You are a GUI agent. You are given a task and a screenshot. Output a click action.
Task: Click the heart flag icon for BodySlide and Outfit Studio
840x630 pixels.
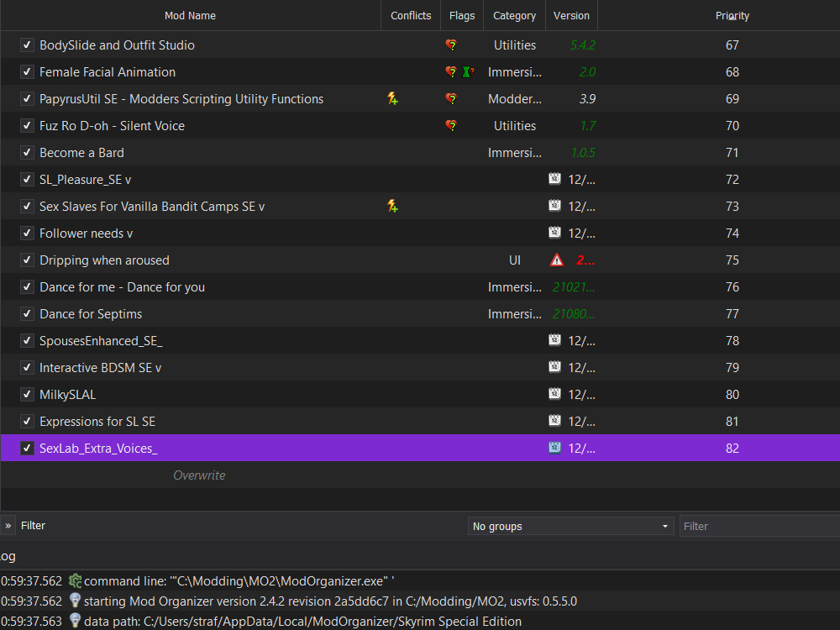tap(452, 45)
